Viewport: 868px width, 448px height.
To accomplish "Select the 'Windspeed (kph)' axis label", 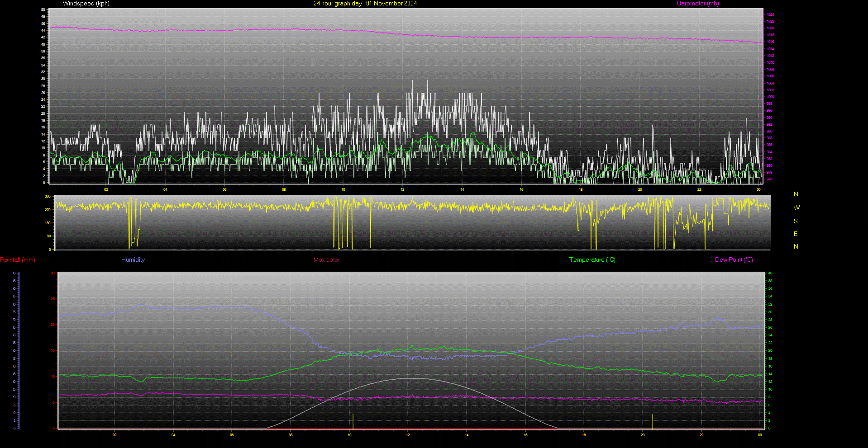I will click(x=86, y=4).
